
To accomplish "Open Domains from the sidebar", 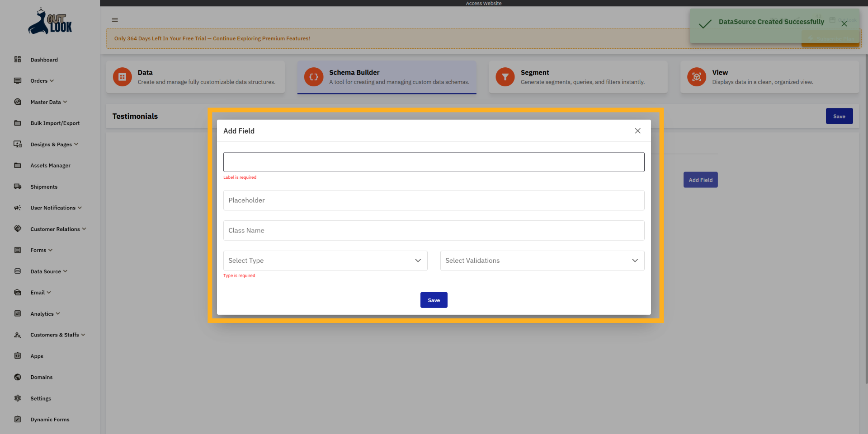I will pos(42,377).
